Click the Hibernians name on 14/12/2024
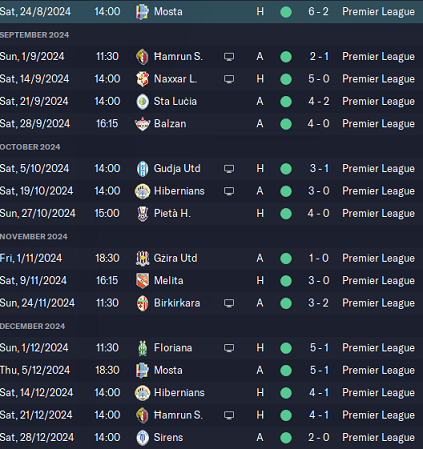Screen dimensions: 423x449 179,393
